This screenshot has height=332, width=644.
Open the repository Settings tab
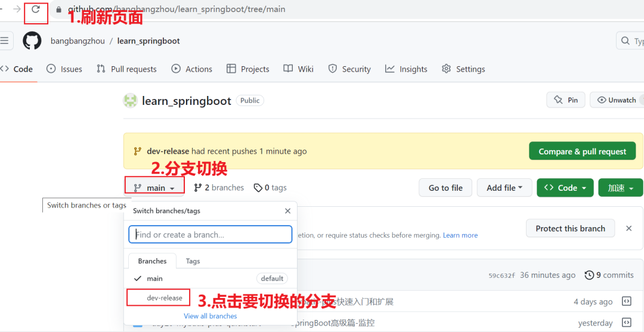tap(463, 69)
